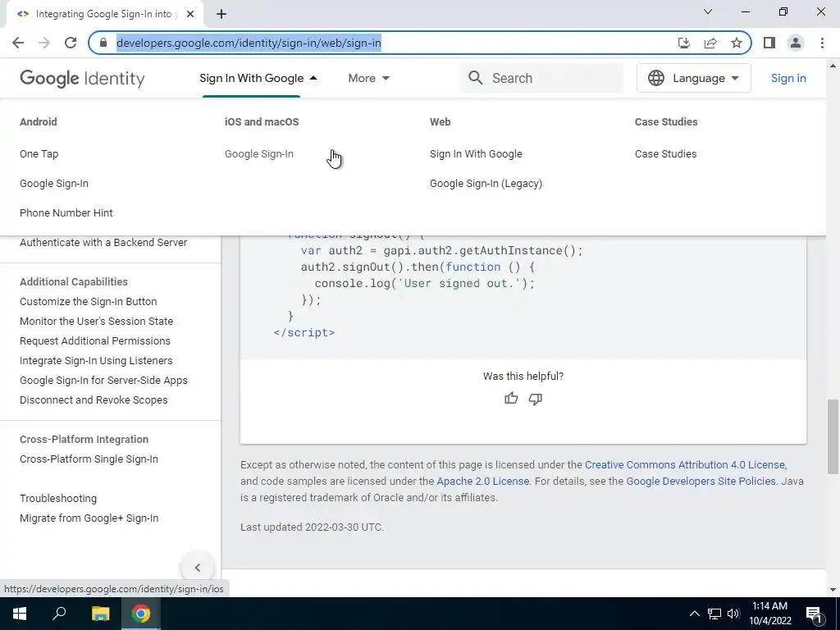
Task: Click the Sign in link
Action: (x=788, y=78)
